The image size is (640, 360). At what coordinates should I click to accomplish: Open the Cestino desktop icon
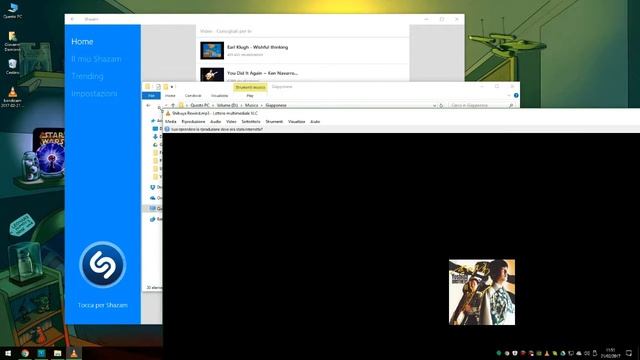pyautogui.click(x=12, y=67)
